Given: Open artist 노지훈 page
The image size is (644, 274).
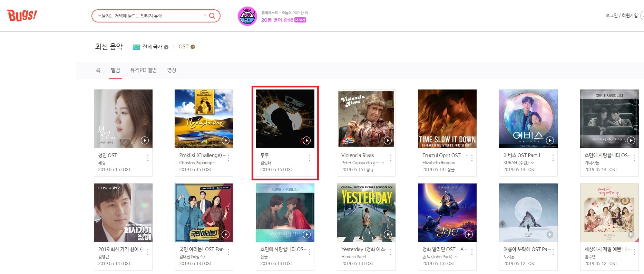Looking at the screenshot, I should 509,257.
